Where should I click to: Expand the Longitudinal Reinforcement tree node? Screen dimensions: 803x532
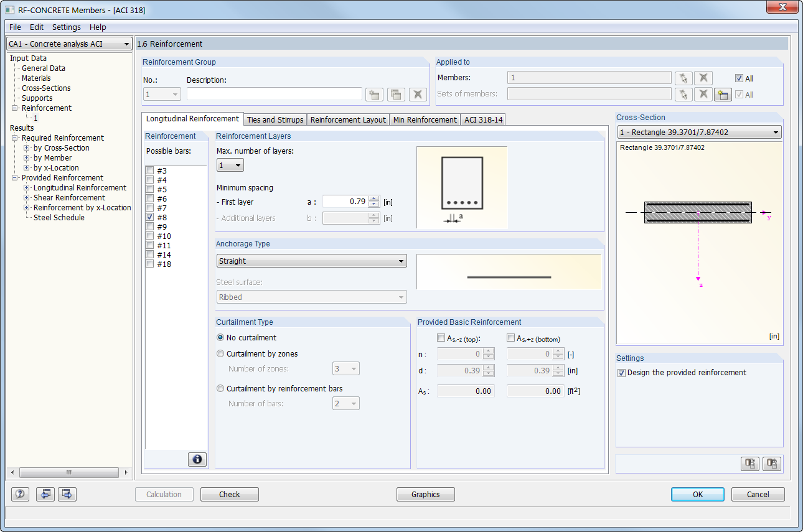[27, 188]
